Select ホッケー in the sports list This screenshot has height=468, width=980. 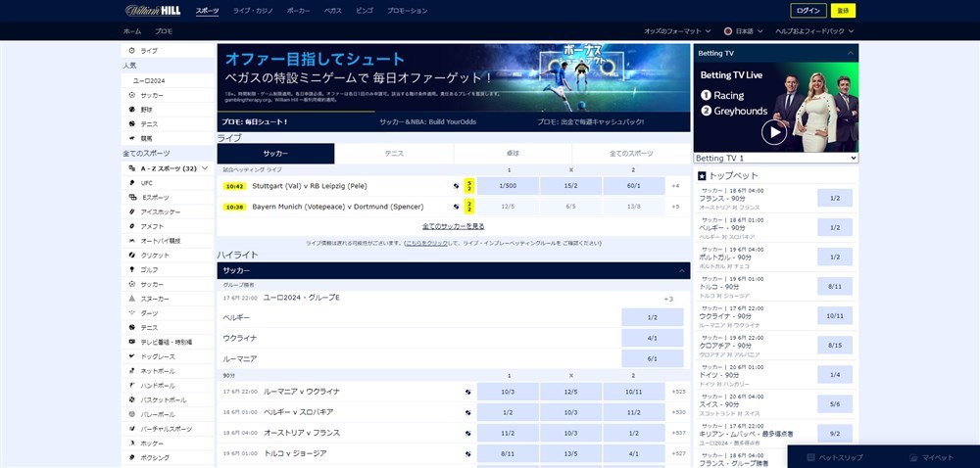click(168, 444)
